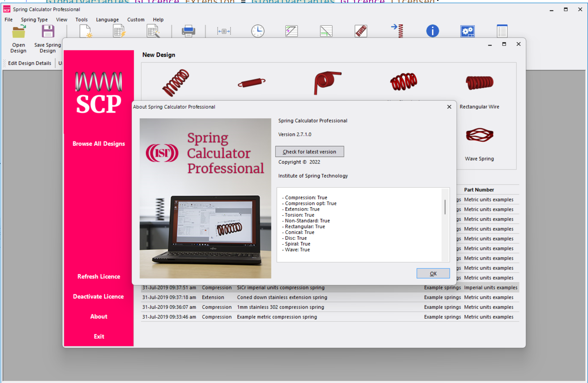Open the File menu
Image resolution: width=588 pixels, height=383 pixels.
click(9, 20)
